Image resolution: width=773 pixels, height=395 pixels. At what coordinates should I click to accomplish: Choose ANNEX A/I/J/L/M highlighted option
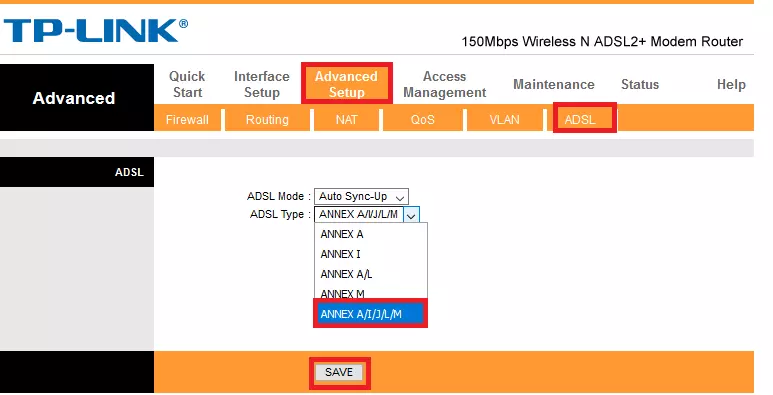[370, 314]
